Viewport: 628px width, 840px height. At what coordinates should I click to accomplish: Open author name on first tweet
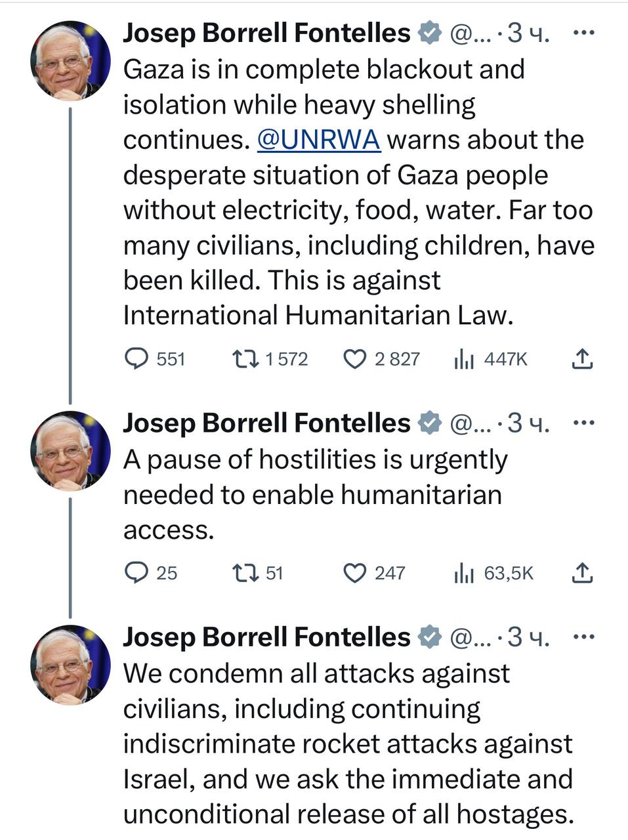(x=266, y=33)
